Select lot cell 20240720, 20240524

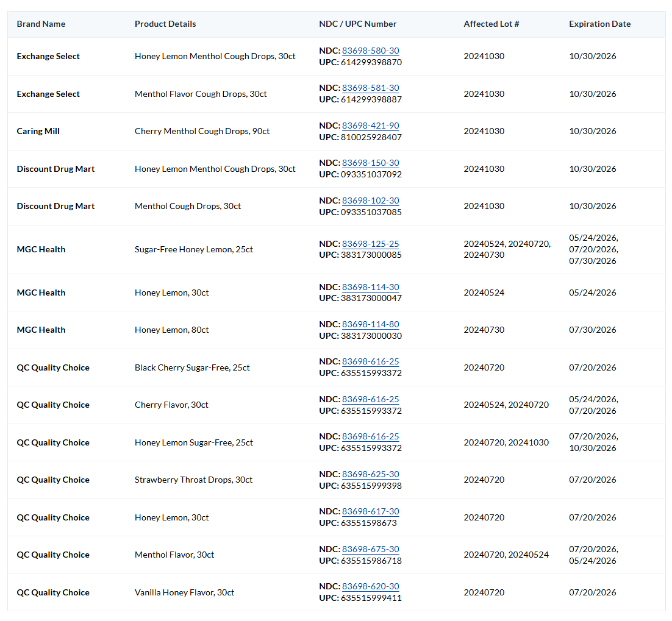[506, 555]
